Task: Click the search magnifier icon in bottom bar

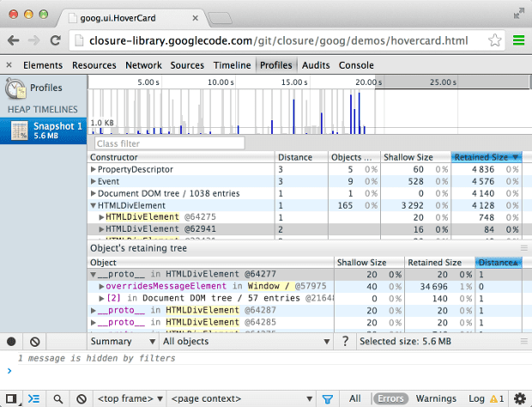Action: 57,398
